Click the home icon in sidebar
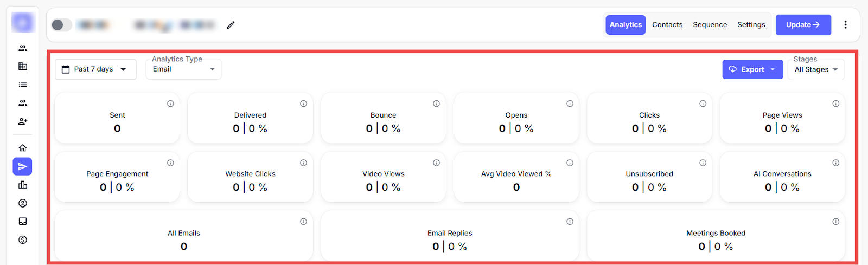This screenshot has height=265, width=868. pyautogui.click(x=23, y=148)
